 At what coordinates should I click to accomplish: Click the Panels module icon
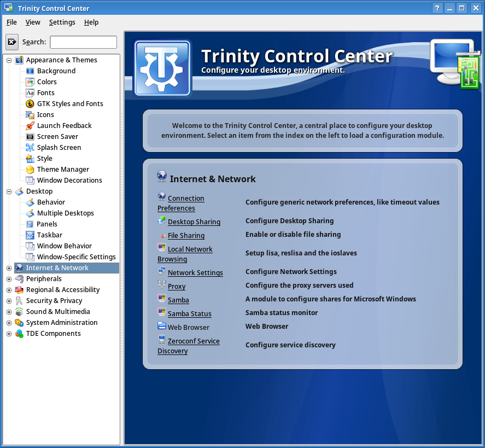30,224
